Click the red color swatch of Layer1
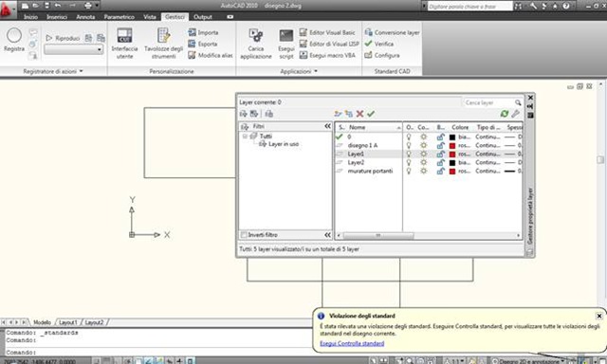607x364 pixels. 452,154
